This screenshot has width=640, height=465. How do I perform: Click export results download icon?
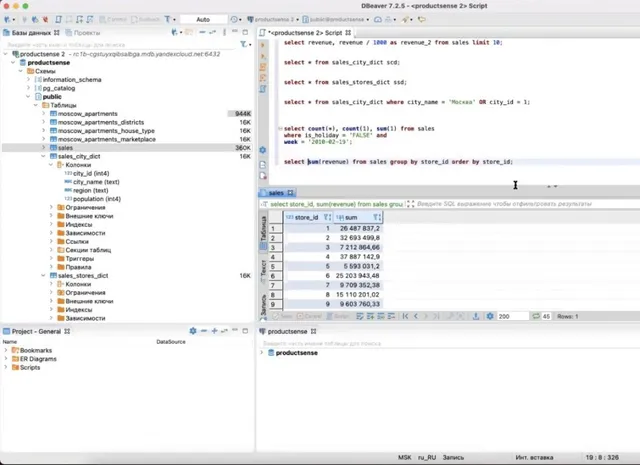[x=476, y=316]
